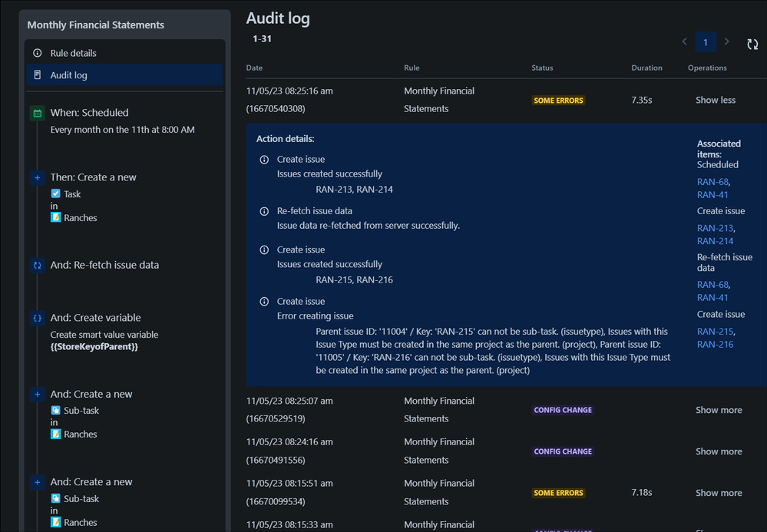The height and width of the screenshot is (532, 767).
Task: Click SOME ERRORS badge on 08:15:51 entry
Action: (558, 493)
